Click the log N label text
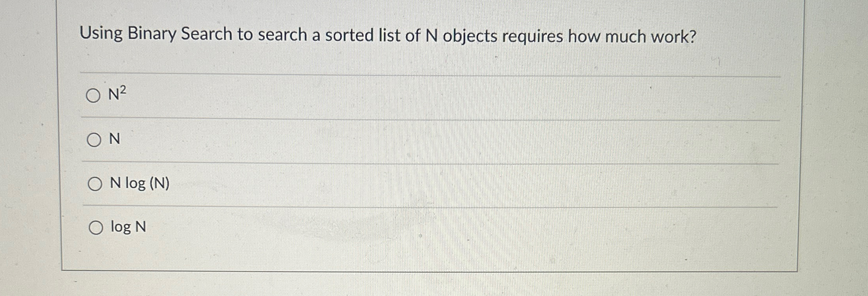This screenshot has width=868, height=296. click(x=129, y=227)
